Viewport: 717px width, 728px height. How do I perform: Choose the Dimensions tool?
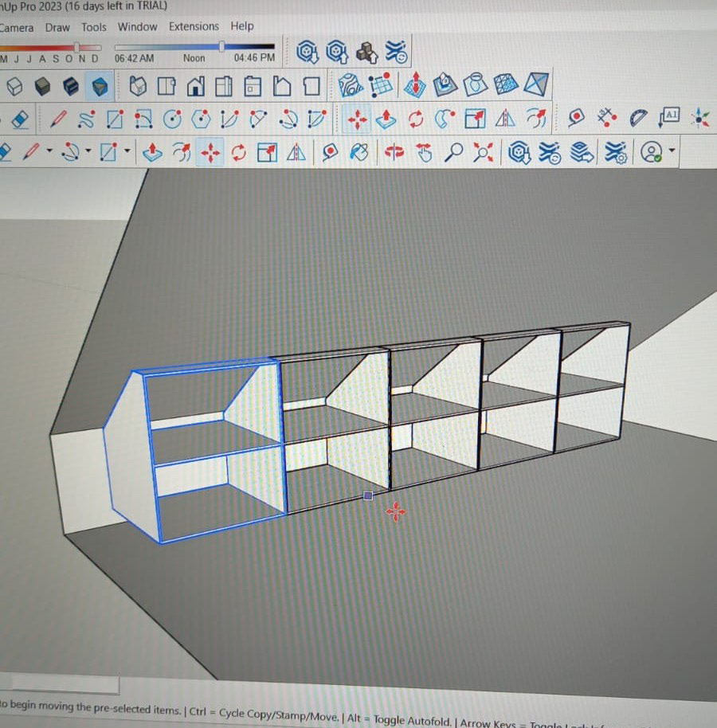click(607, 117)
